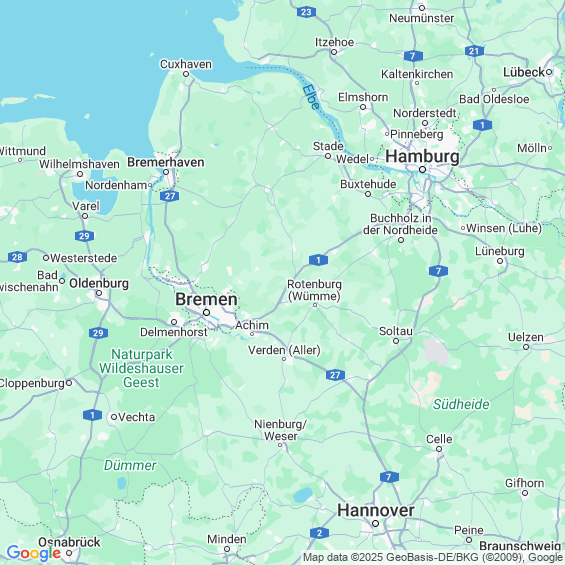Click the Naturpark Wildeshauser Geest label
565x565 pixels.
[x=141, y=368]
